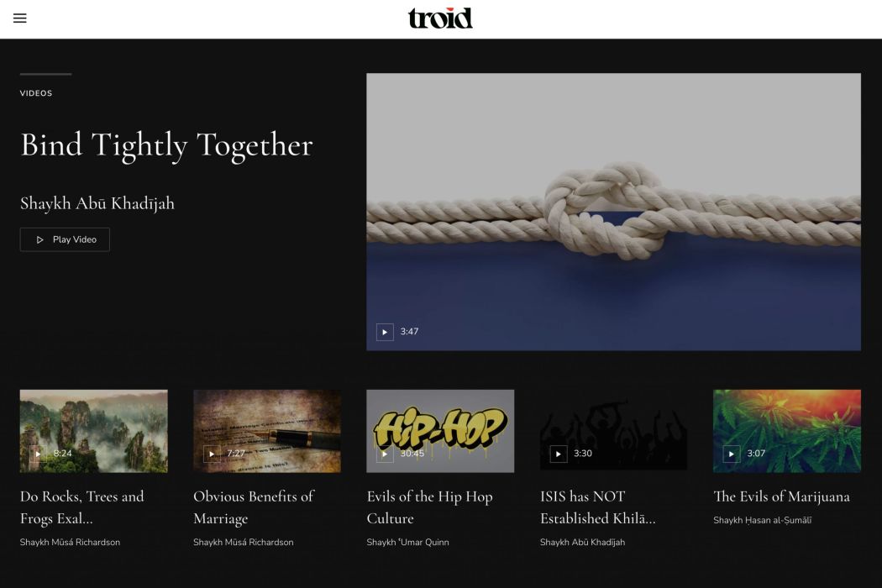Viewport: 882px width, 588px height.
Task: Open Evils of the Hip Hop Culture link
Action: (x=430, y=507)
